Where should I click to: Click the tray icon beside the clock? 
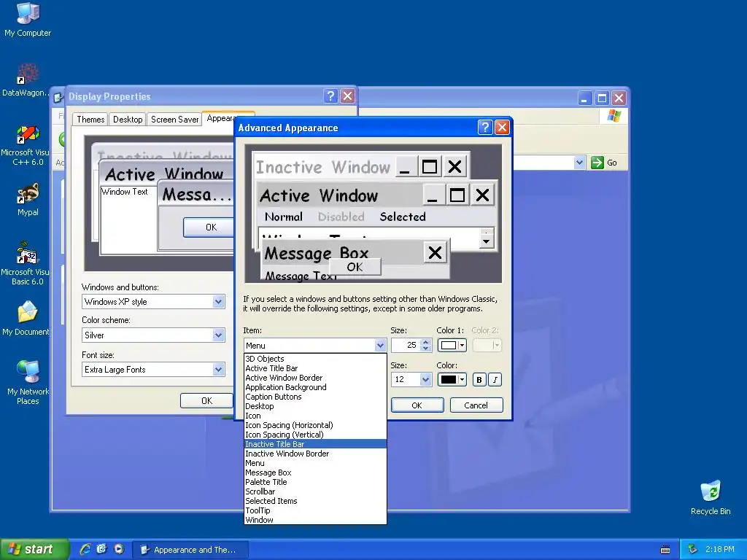pyautogui.click(x=693, y=550)
